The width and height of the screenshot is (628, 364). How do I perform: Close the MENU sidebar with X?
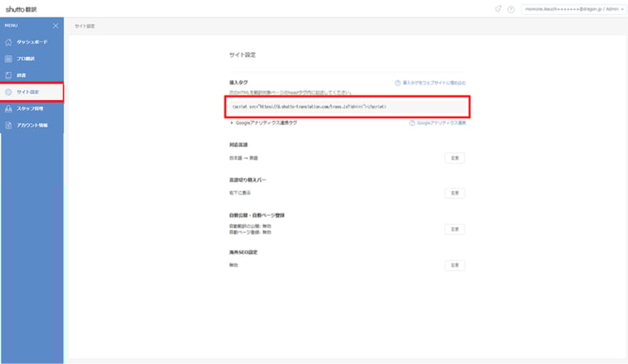(x=55, y=26)
